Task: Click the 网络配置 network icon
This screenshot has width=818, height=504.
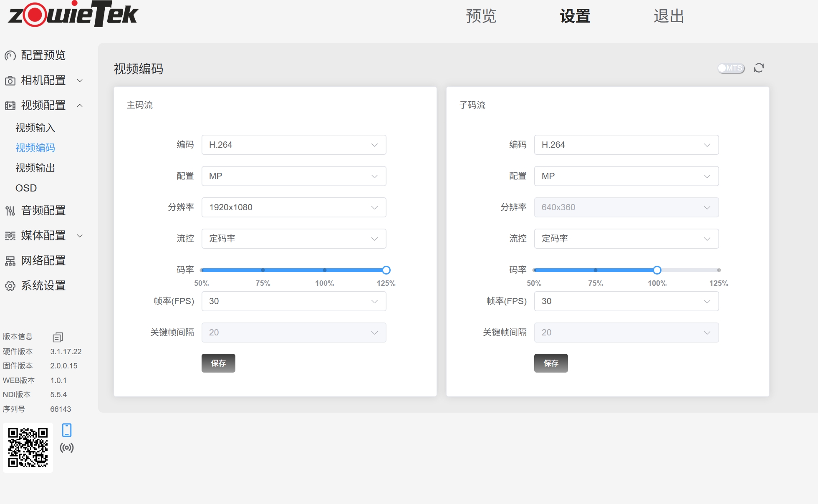Action: [x=10, y=261]
